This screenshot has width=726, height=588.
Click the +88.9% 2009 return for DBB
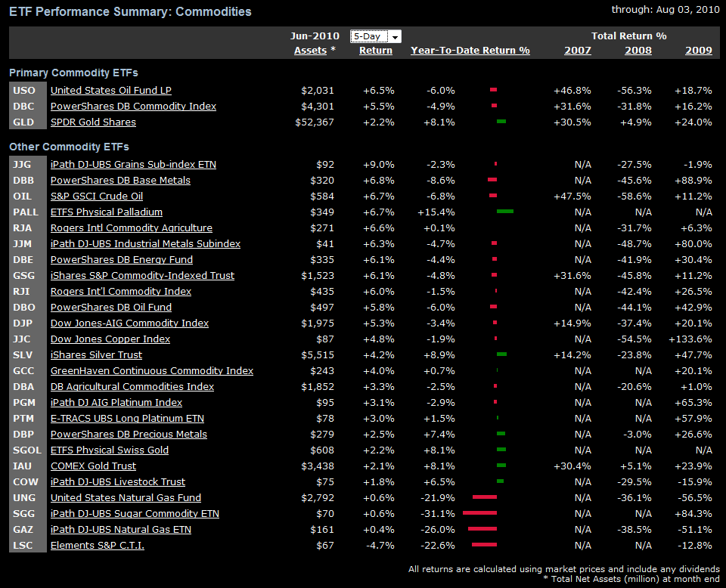coord(693,181)
